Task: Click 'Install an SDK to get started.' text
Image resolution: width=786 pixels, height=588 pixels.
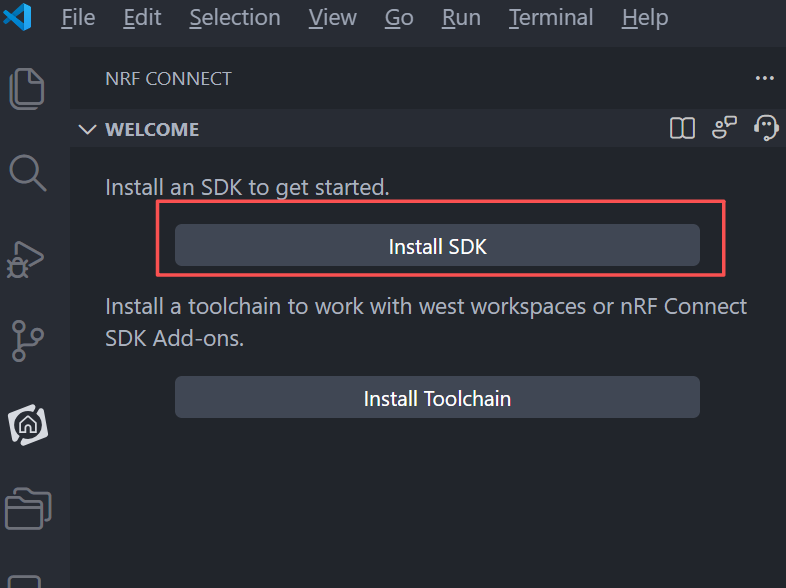Action: pos(247,187)
